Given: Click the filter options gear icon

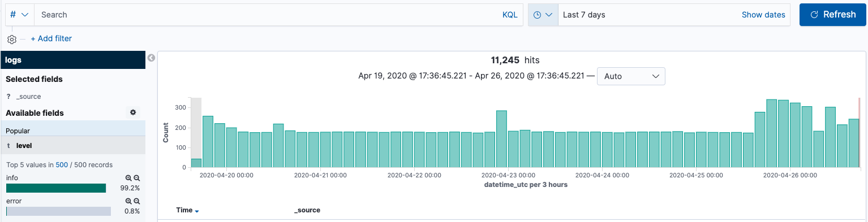Looking at the screenshot, I should (12, 40).
